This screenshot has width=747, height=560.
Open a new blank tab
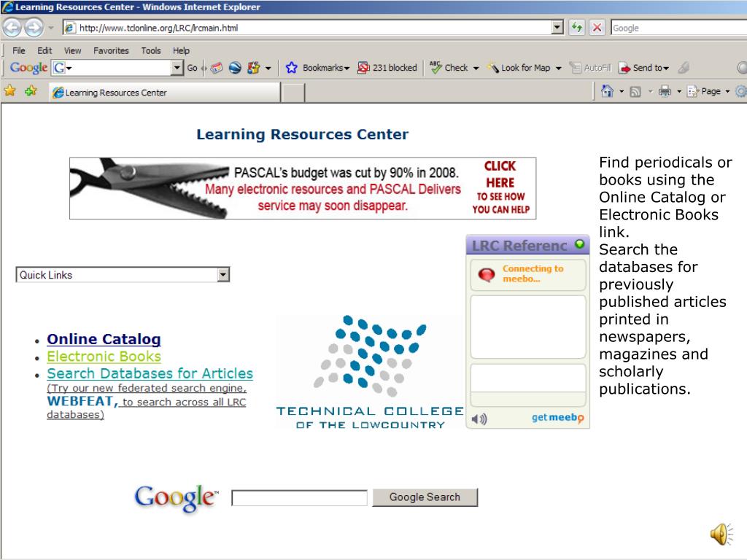click(293, 93)
